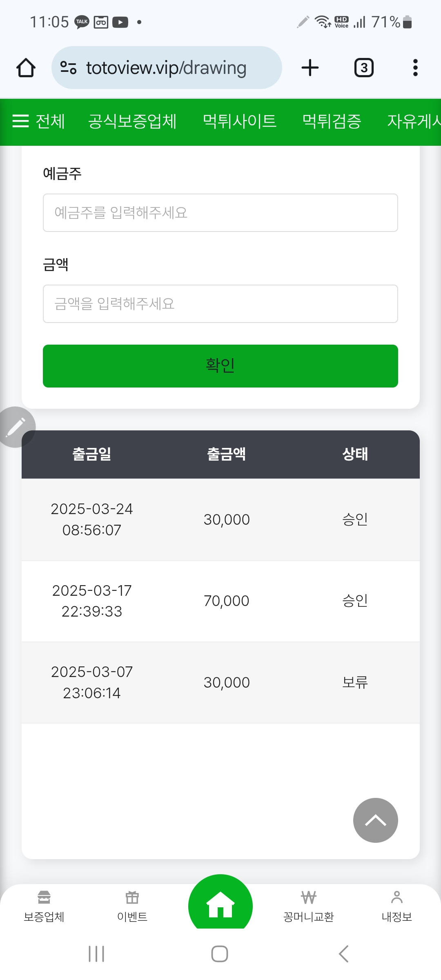
Task: Open 꽁머니교환 in the bottom navigation
Action: coord(309,906)
